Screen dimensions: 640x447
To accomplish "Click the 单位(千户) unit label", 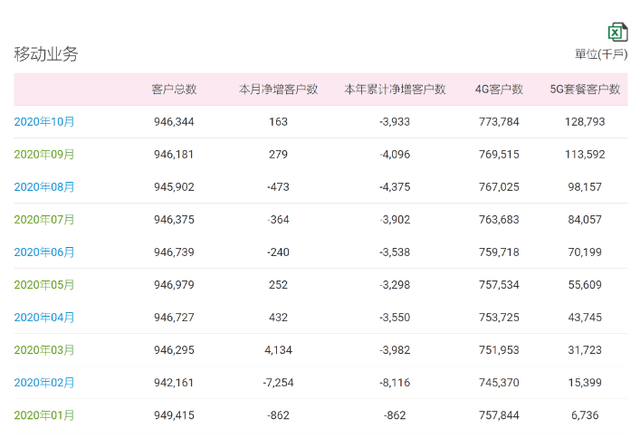I will click(601, 54).
